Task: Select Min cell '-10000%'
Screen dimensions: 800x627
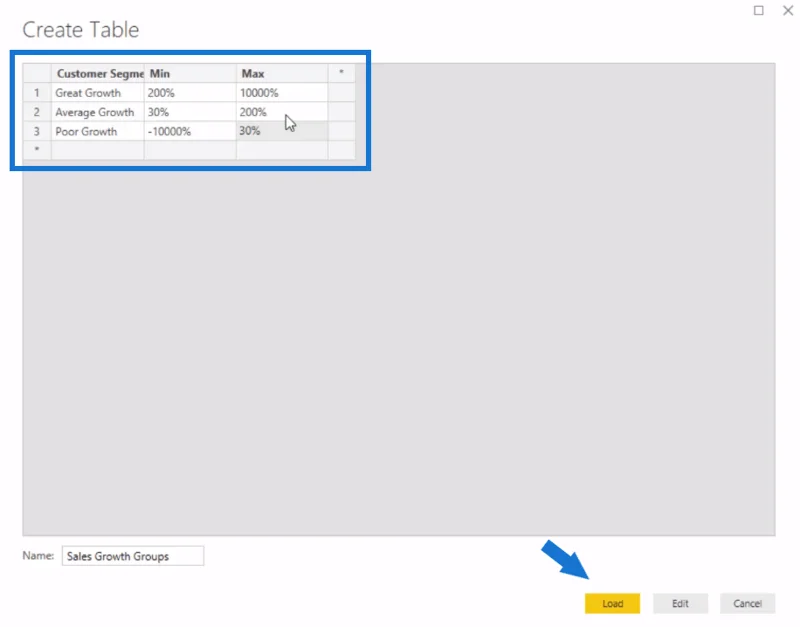Action: click(190, 131)
